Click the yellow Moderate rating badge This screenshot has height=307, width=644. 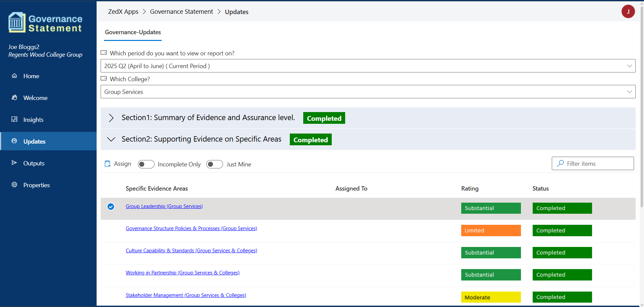point(491,297)
